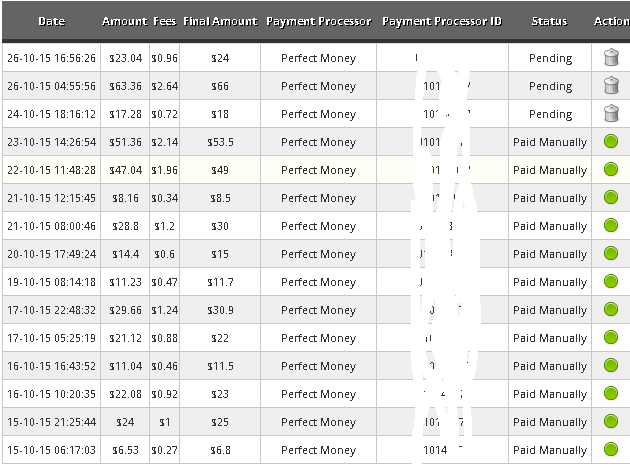Viewport: 630px width, 467px height.
Task: Remove the pending $17.28 payment request
Action: 611,114
